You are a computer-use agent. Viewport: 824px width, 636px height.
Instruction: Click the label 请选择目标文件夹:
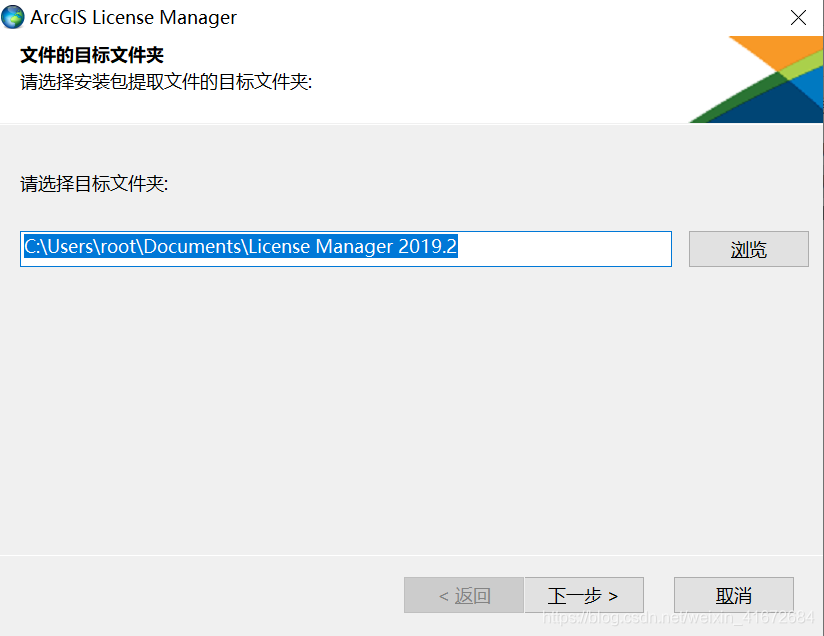(x=94, y=184)
